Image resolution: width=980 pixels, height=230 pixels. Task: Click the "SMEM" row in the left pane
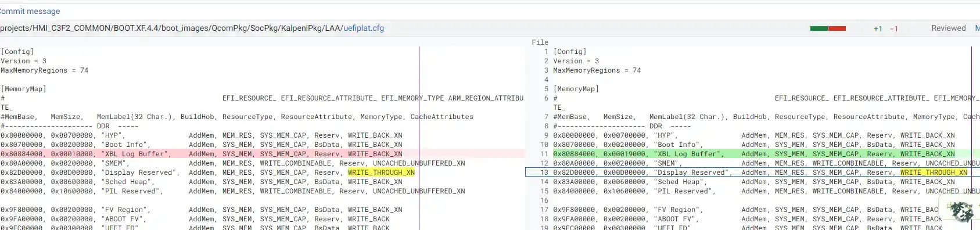coord(233,163)
